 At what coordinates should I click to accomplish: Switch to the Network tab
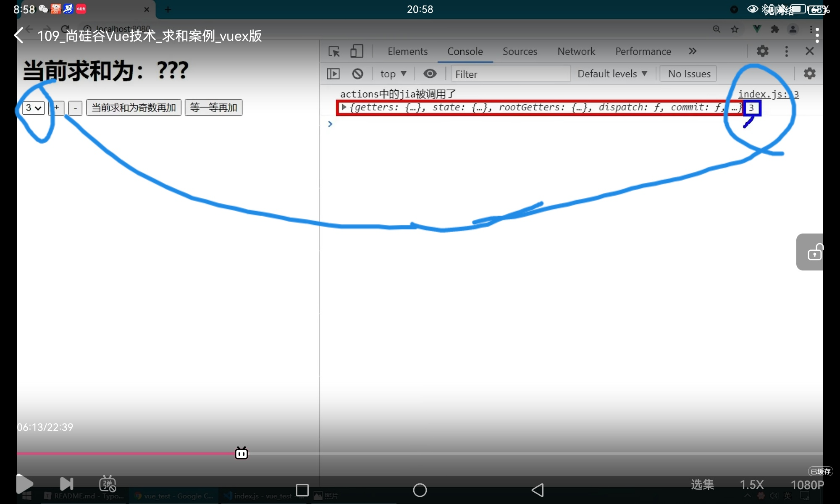576,51
